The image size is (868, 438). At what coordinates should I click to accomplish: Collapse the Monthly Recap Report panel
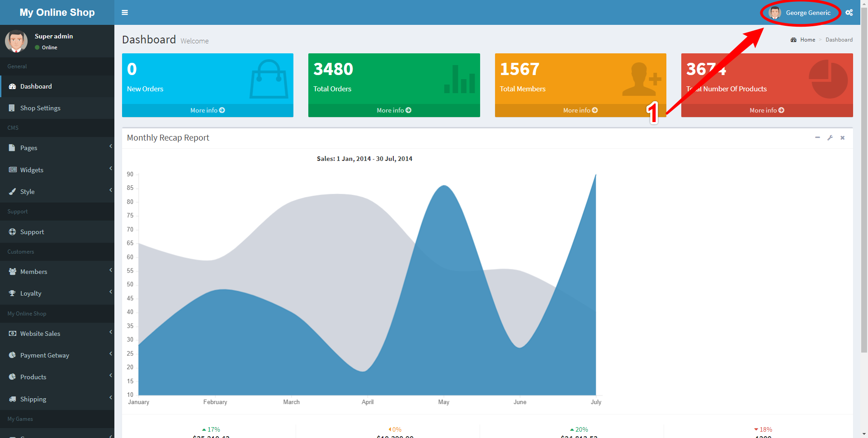(817, 138)
